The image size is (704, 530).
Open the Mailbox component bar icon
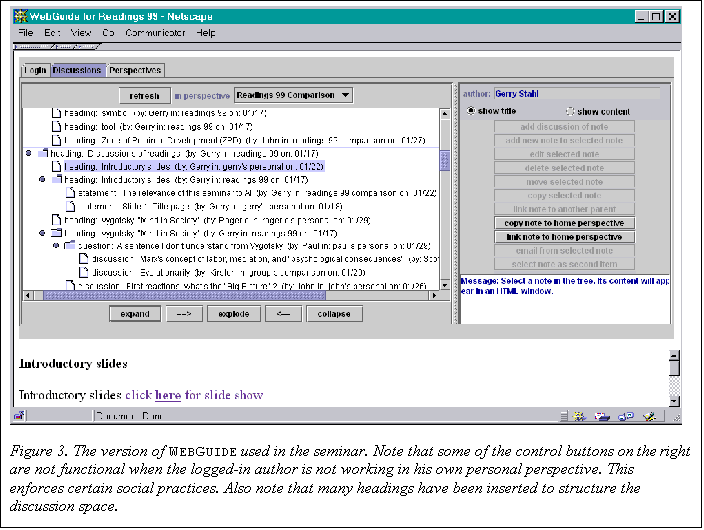tap(602, 416)
